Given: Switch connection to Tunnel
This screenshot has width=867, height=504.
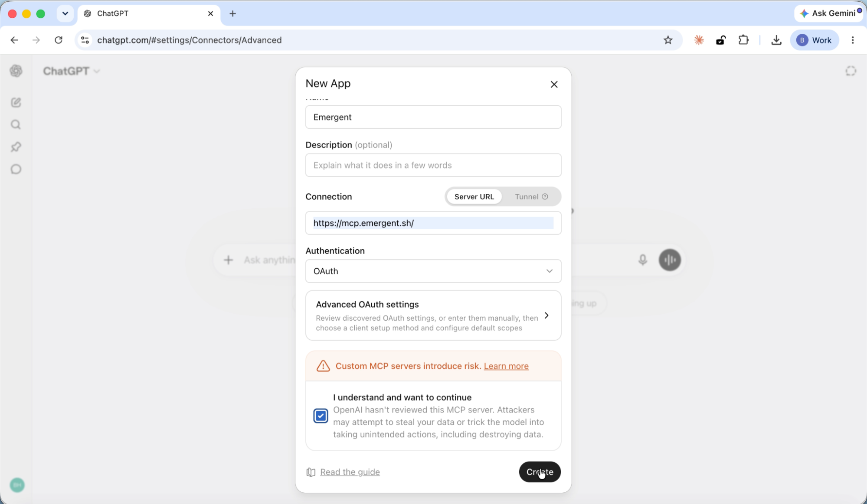Looking at the screenshot, I should click(531, 197).
